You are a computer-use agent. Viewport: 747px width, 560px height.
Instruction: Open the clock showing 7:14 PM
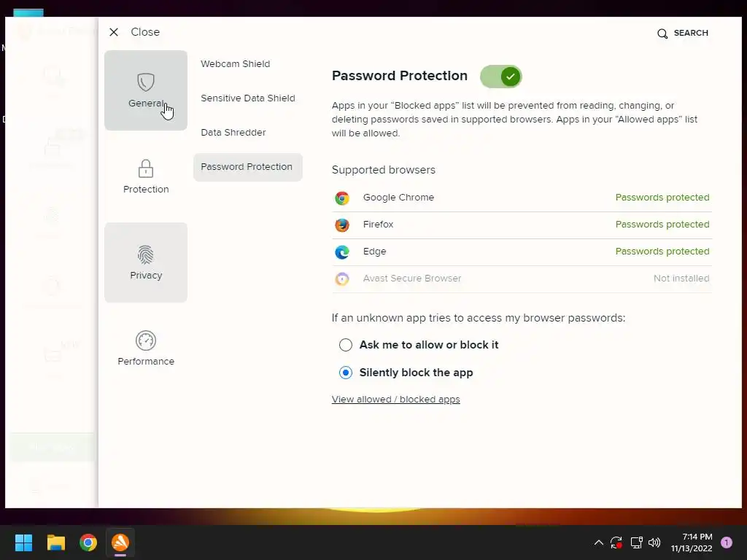(692, 542)
